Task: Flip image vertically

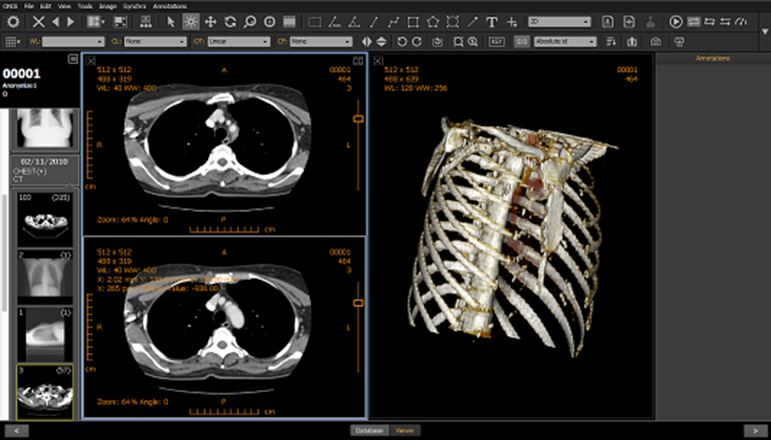Action: [382, 42]
